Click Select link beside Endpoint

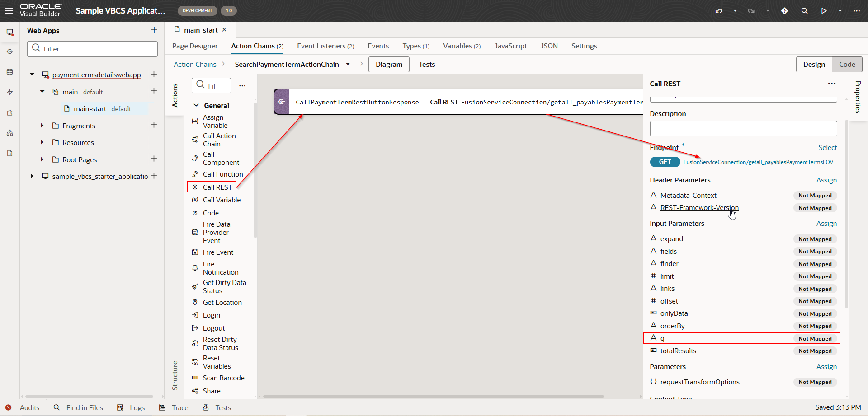[x=827, y=148]
